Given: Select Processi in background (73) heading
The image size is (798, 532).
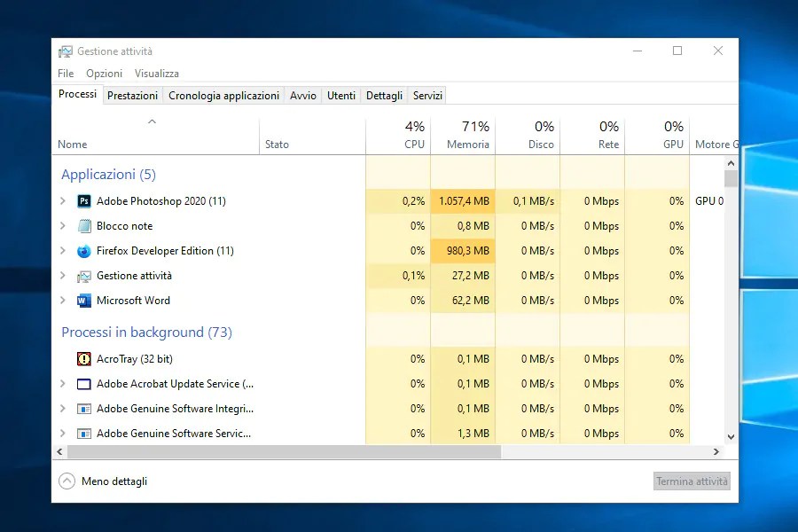Looking at the screenshot, I should [146, 332].
